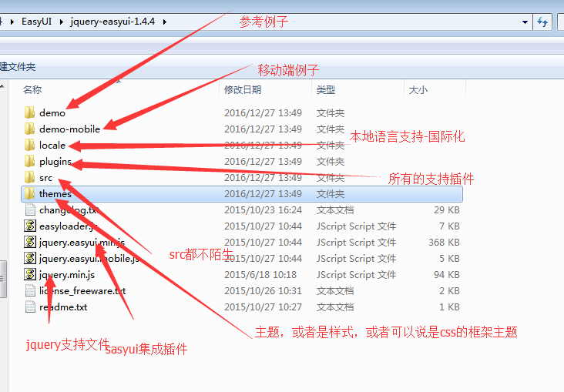Click the 2015/6/18 10:18 date cell
The image size is (564, 392).
click(x=260, y=275)
